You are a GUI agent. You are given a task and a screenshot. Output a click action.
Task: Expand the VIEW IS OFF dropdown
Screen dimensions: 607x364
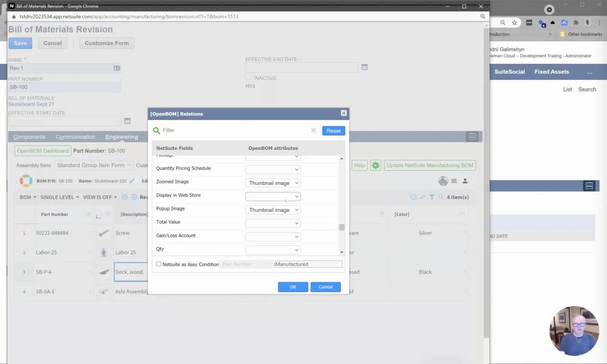(100, 197)
